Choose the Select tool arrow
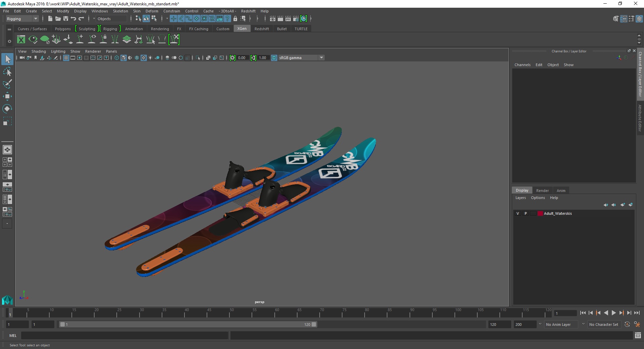The width and height of the screenshot is (644, 349). pos(7,59)
